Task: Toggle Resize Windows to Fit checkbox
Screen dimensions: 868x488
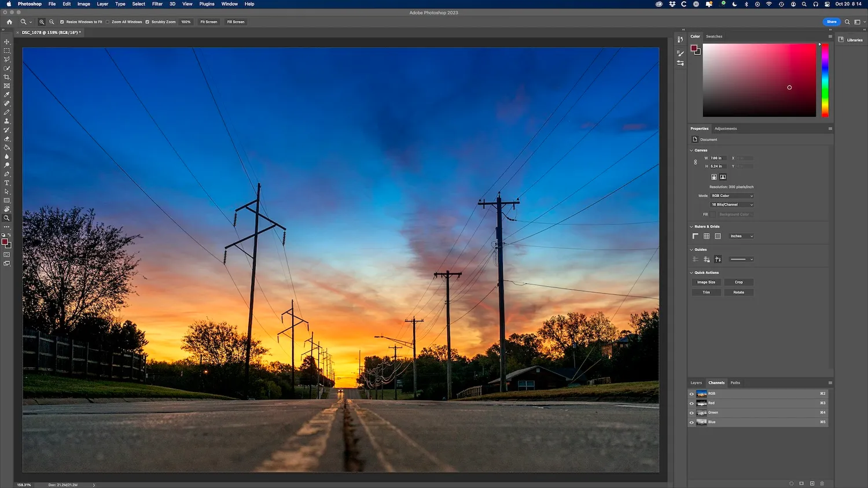Action: (62, 22)
